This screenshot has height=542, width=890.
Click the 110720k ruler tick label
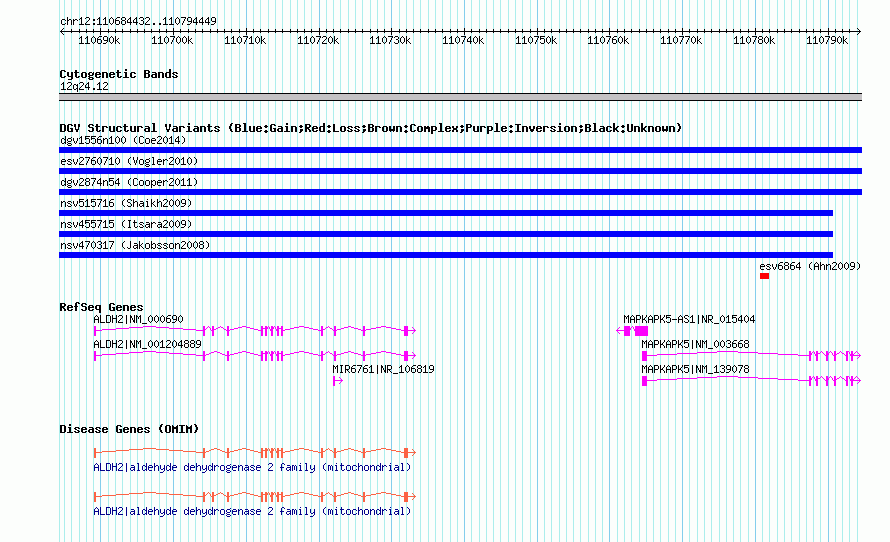pos(318,41)
